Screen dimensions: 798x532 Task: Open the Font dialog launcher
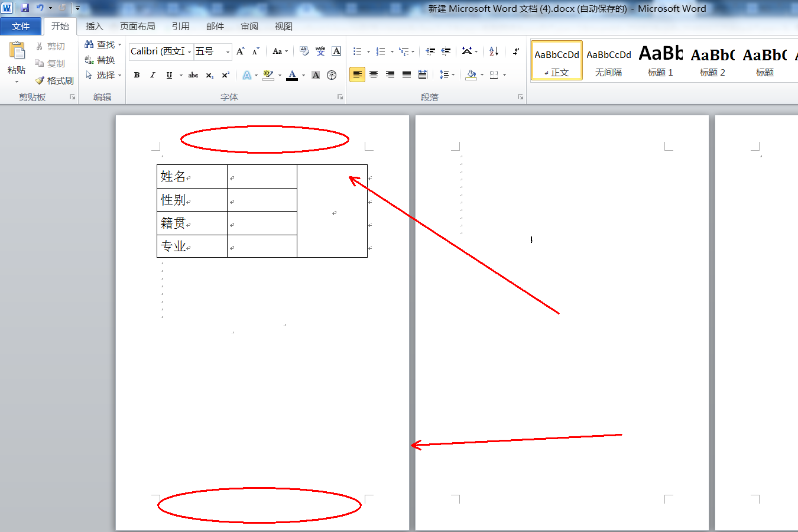[x=340, y=97]
